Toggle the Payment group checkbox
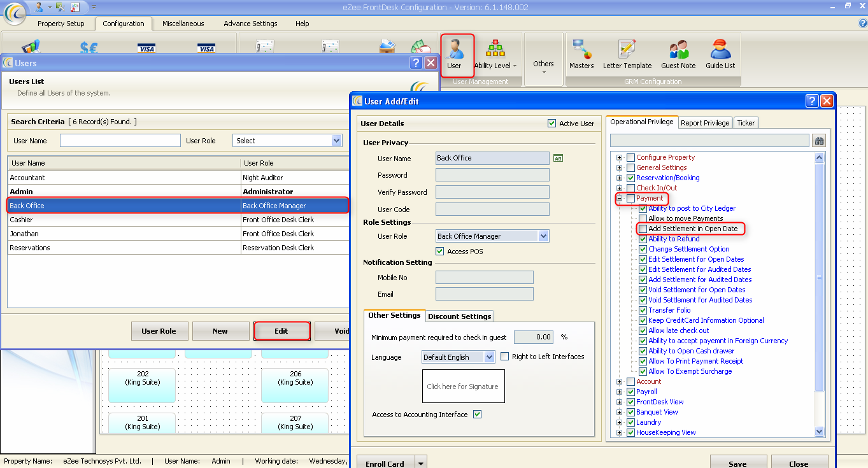The width and height of the screenshot is (868, 468). click(x=631, y=198)
